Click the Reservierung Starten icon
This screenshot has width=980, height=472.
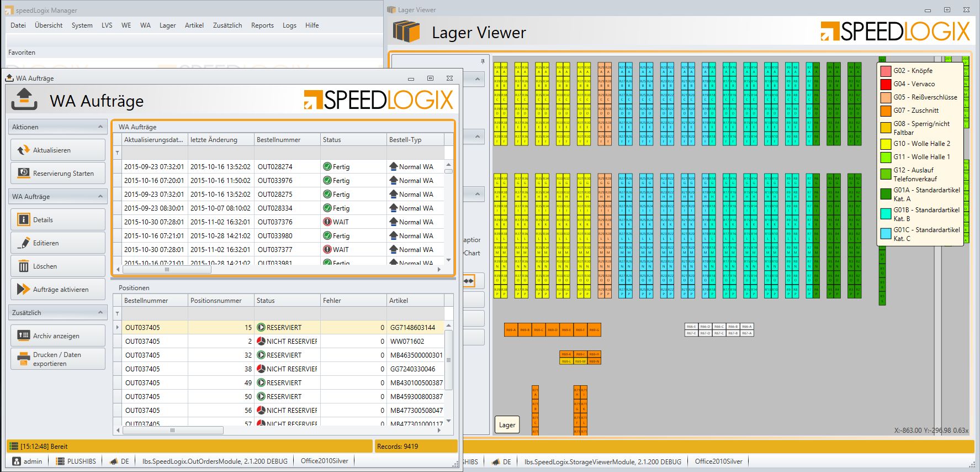click(x=23, y=173)
